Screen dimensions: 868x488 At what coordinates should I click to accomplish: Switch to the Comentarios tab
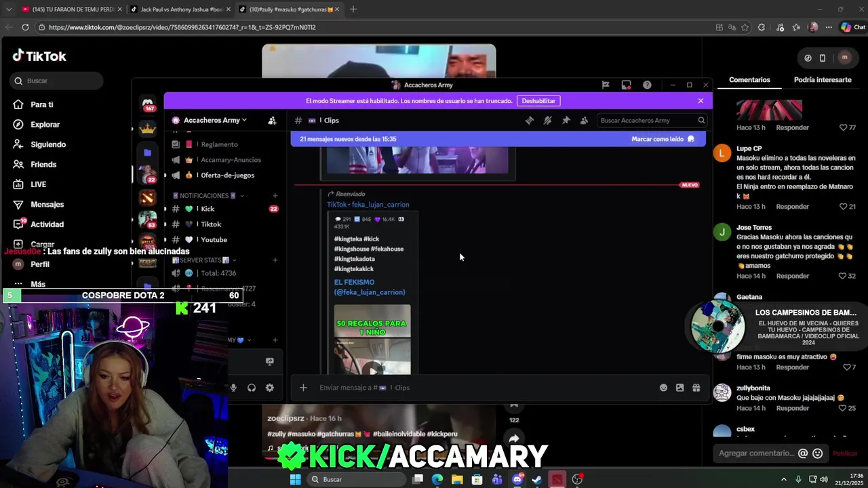[749, 80]
